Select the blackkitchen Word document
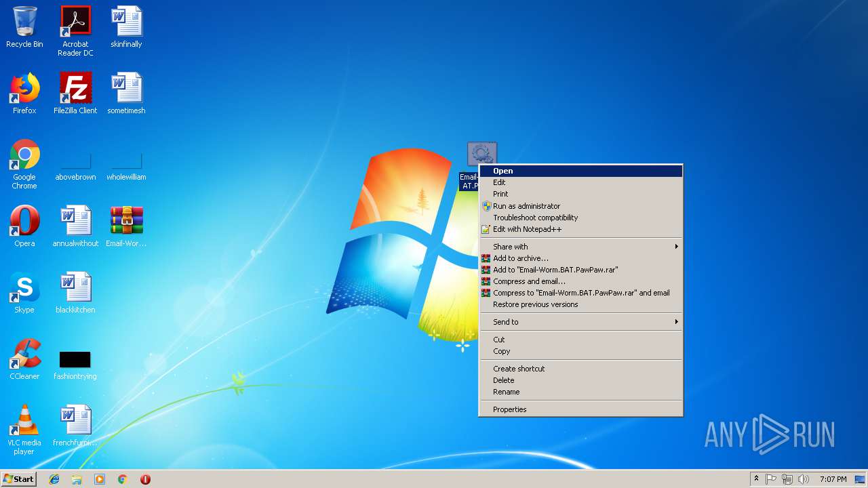Viewport: 868px width, 488px height. pyautogui.click(x=75, y=293)
